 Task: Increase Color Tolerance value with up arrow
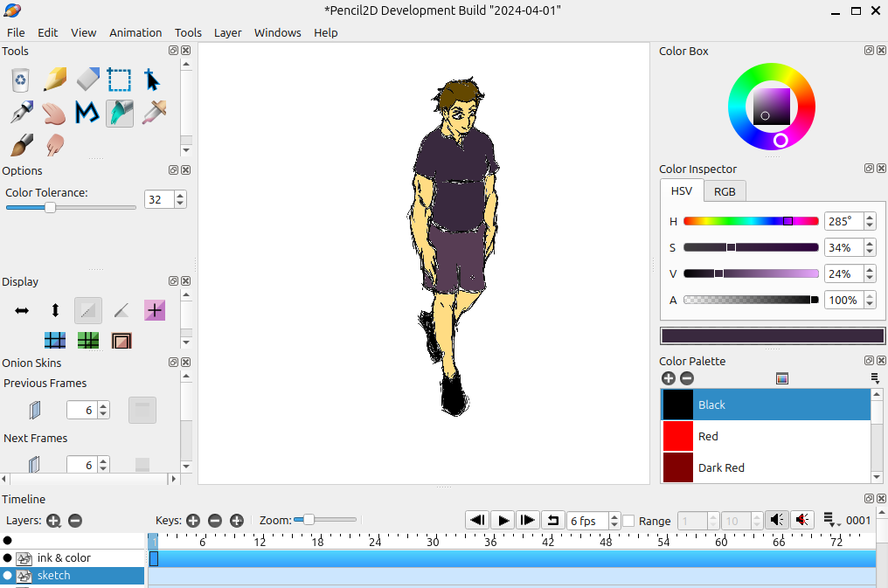(180, 196)
